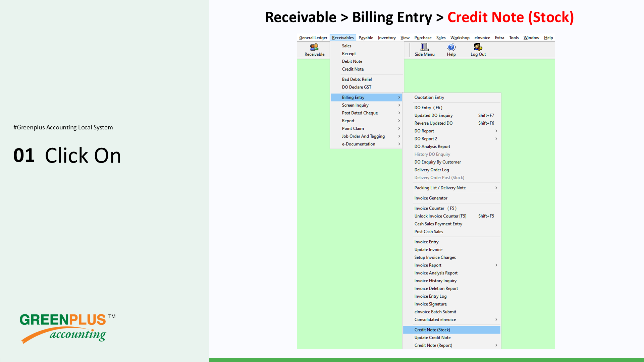Screen dimensions: 644x362
Task: Select DO Declare GST entry
Action: pos(367,87)
